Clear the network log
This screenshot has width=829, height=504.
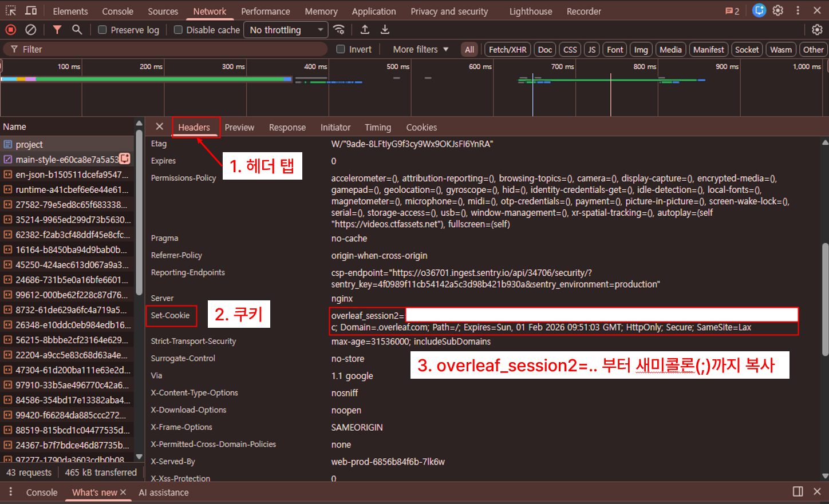pyautogui.click(x=31, y=30)
